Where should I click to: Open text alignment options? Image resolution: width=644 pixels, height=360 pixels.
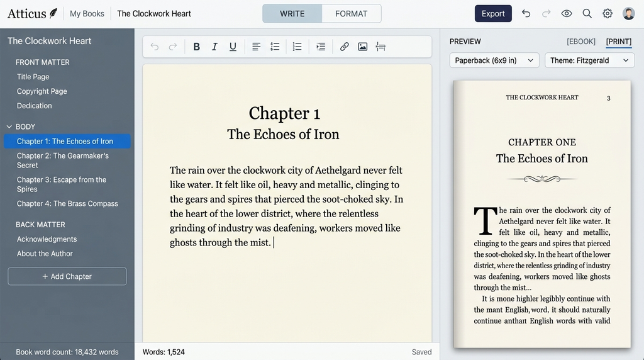(x=257, y=47)
